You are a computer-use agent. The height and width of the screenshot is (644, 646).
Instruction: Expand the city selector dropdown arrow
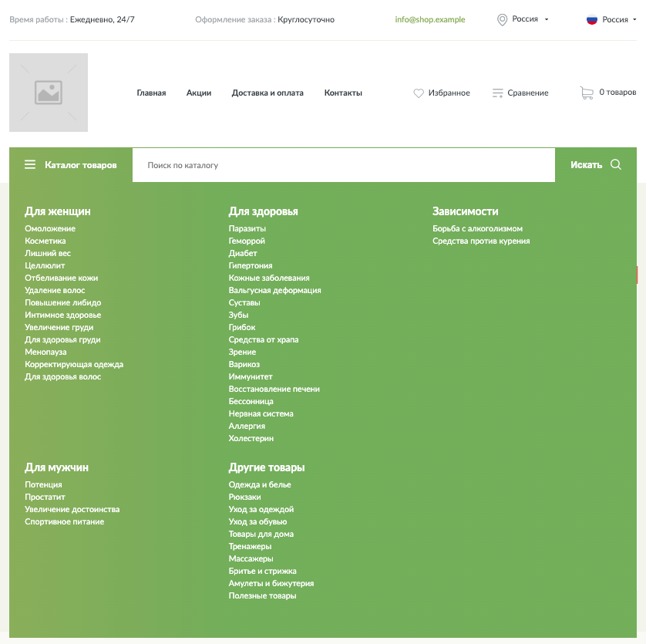547,19
